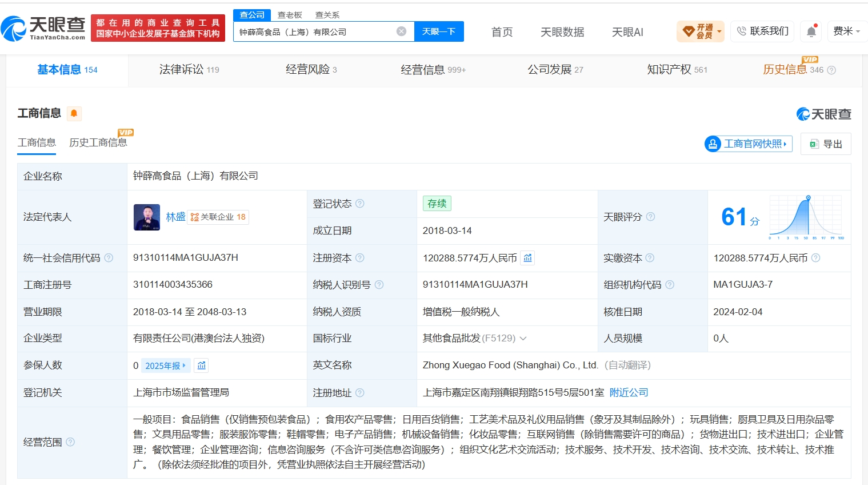Click the 天眼一下 search button
The image size is (868, 485).
pyautogui.click(x=439, y=31)
